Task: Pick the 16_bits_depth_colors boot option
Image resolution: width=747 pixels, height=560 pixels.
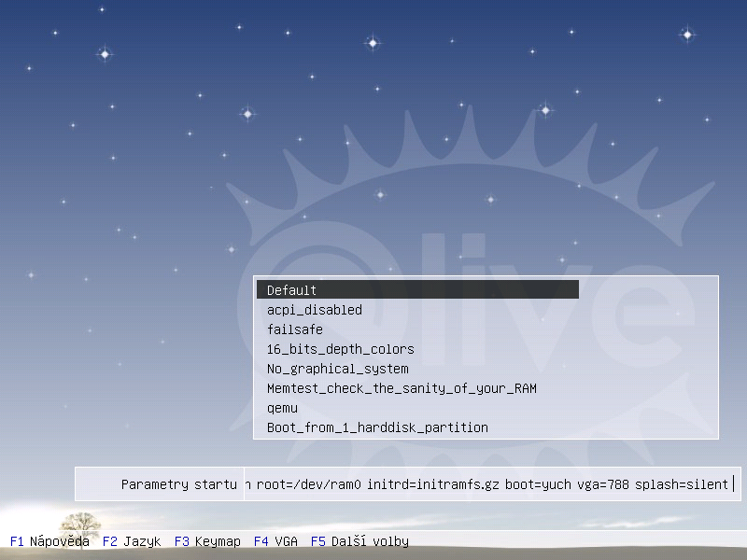Action: (x=341, y=349)
